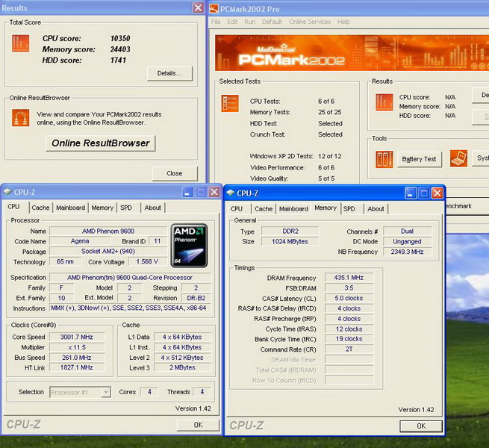Screen dimensions: 489x448
Task: Open the Default menu in PCMark2002
Action: click(272, 22)
